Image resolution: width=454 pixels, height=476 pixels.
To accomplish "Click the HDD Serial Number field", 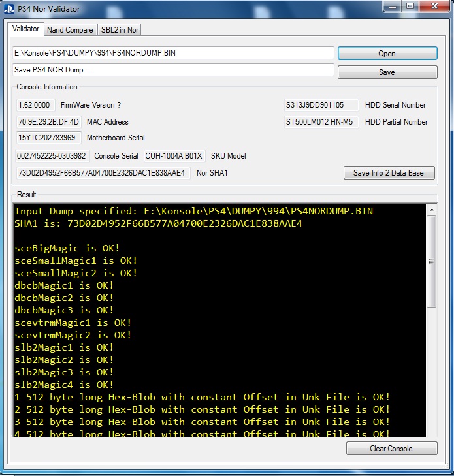I will (x=321, y=105).
